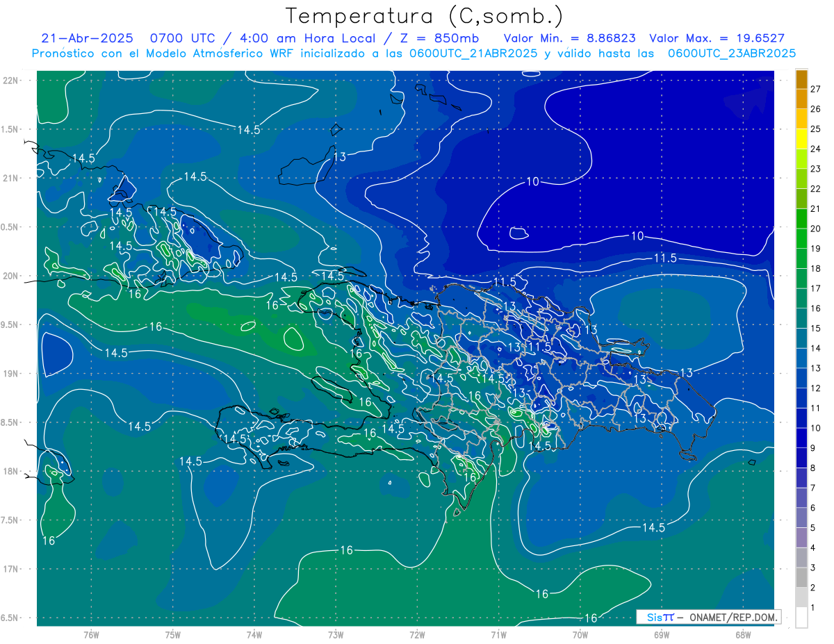Click the longitude axis label 75W
This screenshot has width=834, height=644.
[x=173, y=635]
